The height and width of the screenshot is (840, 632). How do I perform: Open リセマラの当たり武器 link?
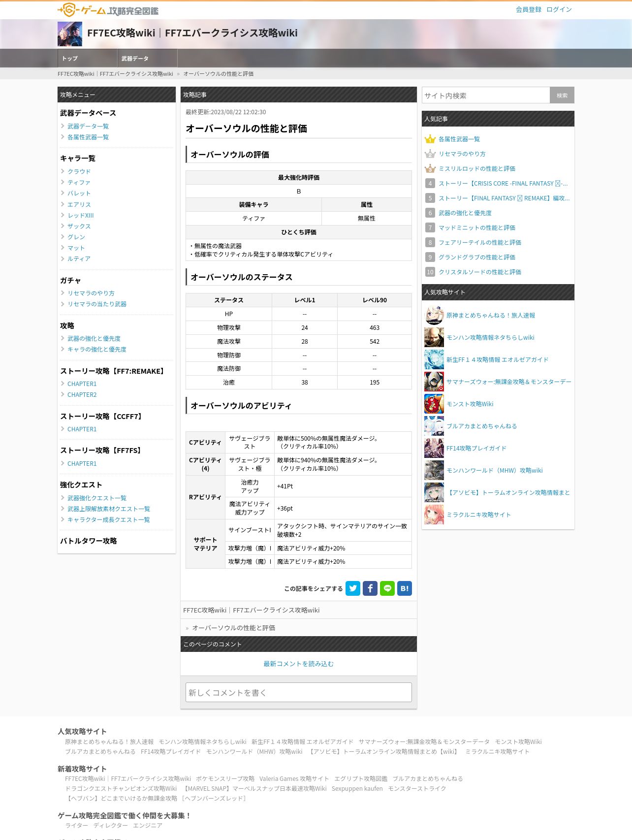click(97, 304)
